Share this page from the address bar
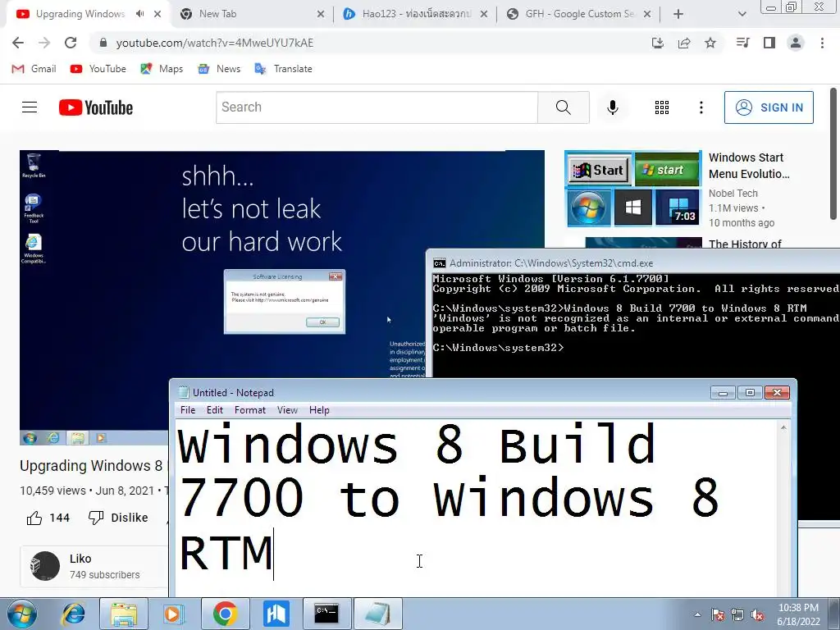840x630 pixels. [x=684, y=43]
